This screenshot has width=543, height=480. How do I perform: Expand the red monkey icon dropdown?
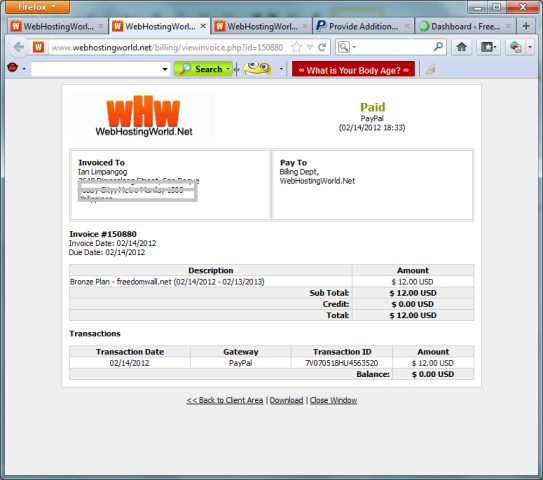[24, 69]
